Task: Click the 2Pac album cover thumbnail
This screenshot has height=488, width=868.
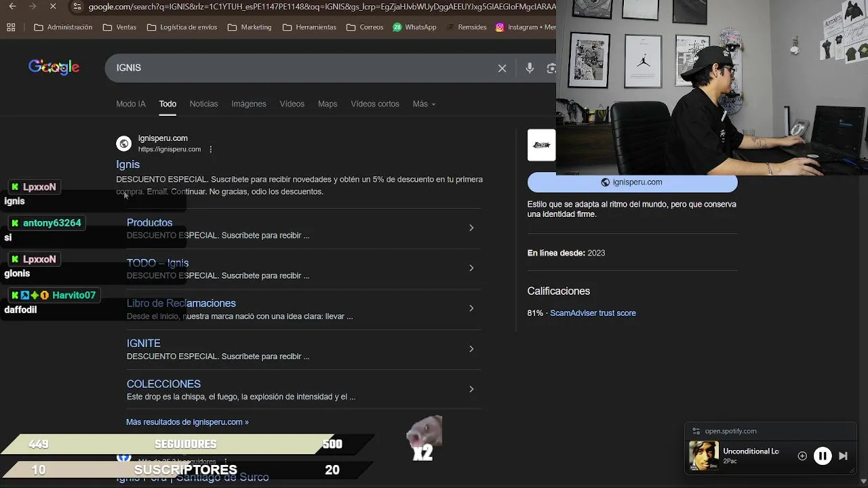Action: point(704,455)
